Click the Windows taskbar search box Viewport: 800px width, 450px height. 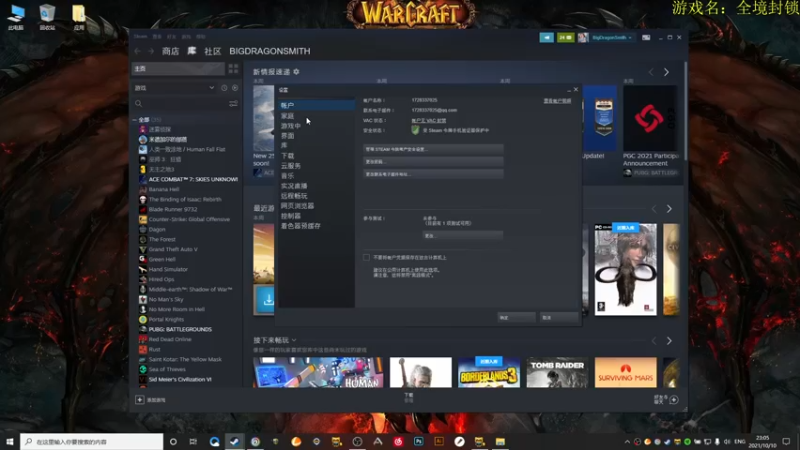tap(92, 441)
